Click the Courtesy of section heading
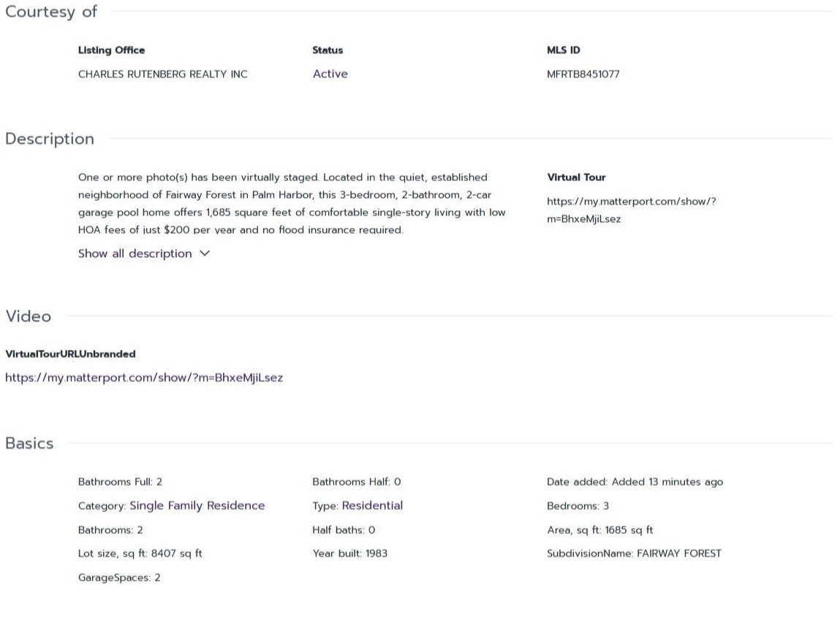Screen dimensions: 840x618 (51, 12)
